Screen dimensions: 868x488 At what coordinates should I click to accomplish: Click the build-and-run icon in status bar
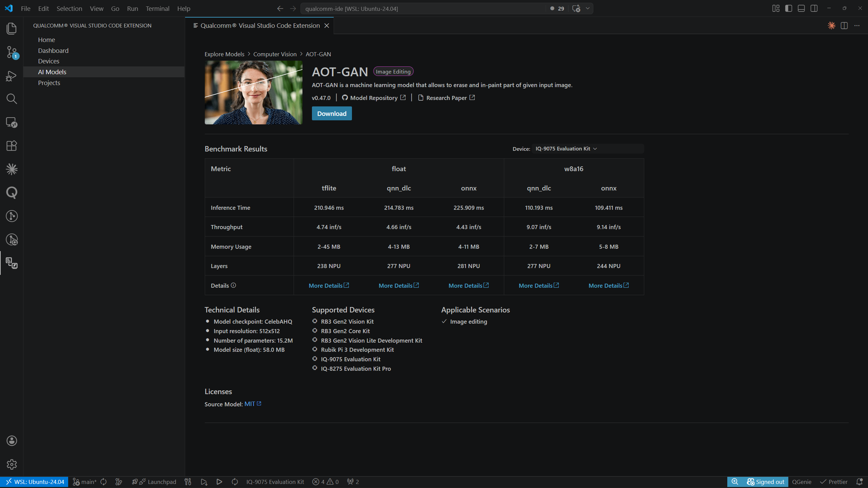(204, 482)
